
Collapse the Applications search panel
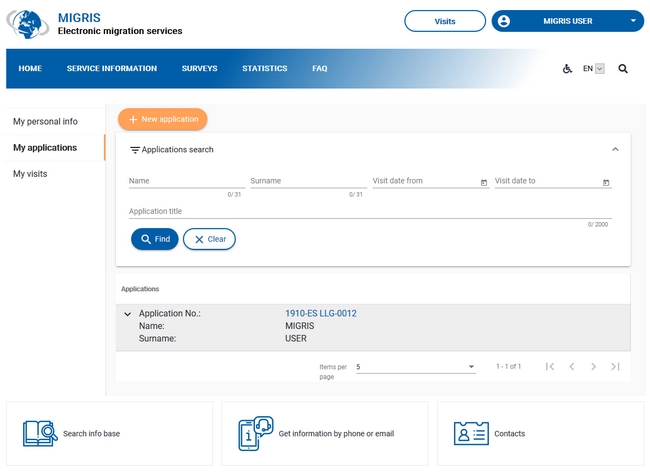pyautogui.click(x=615, y=149)
